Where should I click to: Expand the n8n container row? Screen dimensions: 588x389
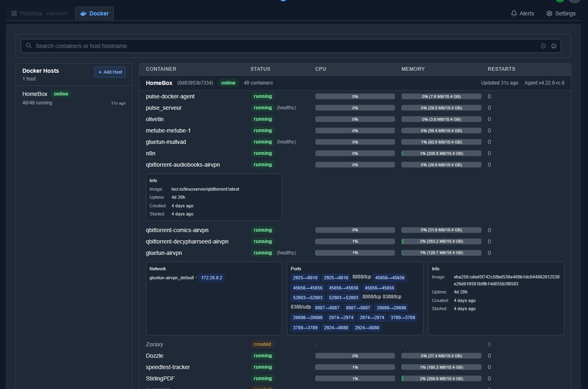pos(150,153)
